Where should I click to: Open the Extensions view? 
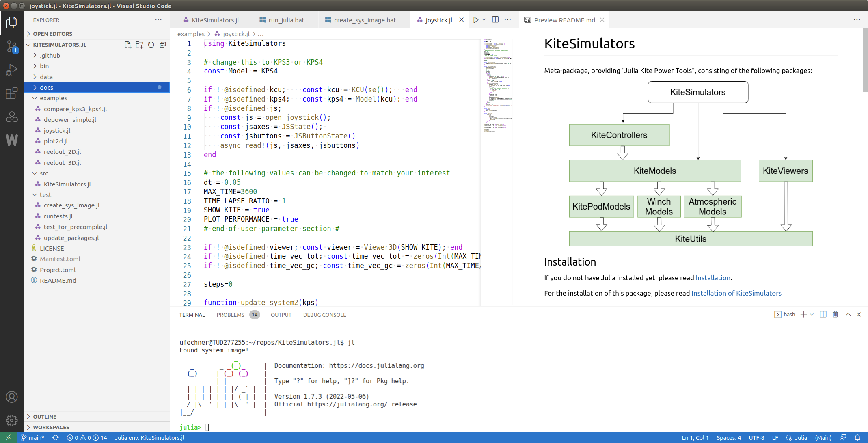tap(11, 93)
